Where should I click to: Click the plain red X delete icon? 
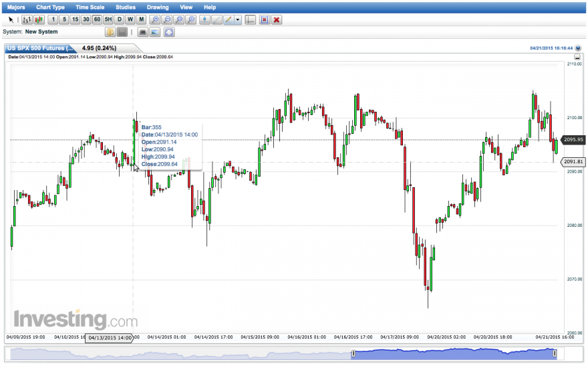coord(277,20)
